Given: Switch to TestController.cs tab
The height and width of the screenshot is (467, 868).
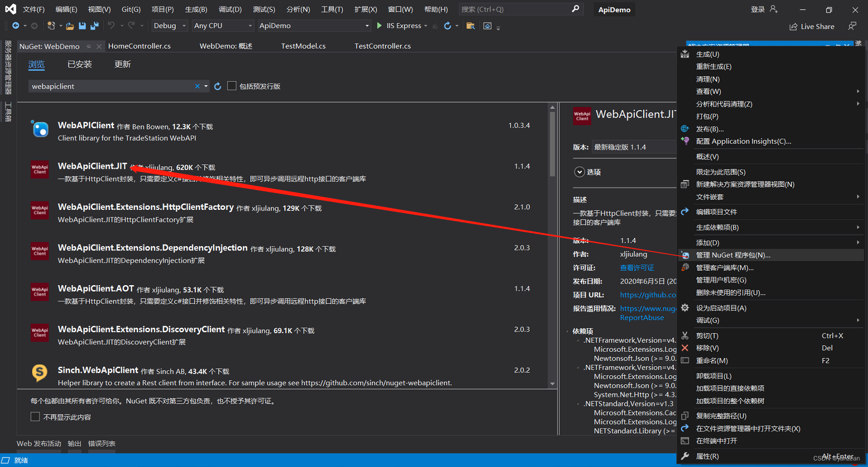Looking at the screenshot, I should click(382, 46).
